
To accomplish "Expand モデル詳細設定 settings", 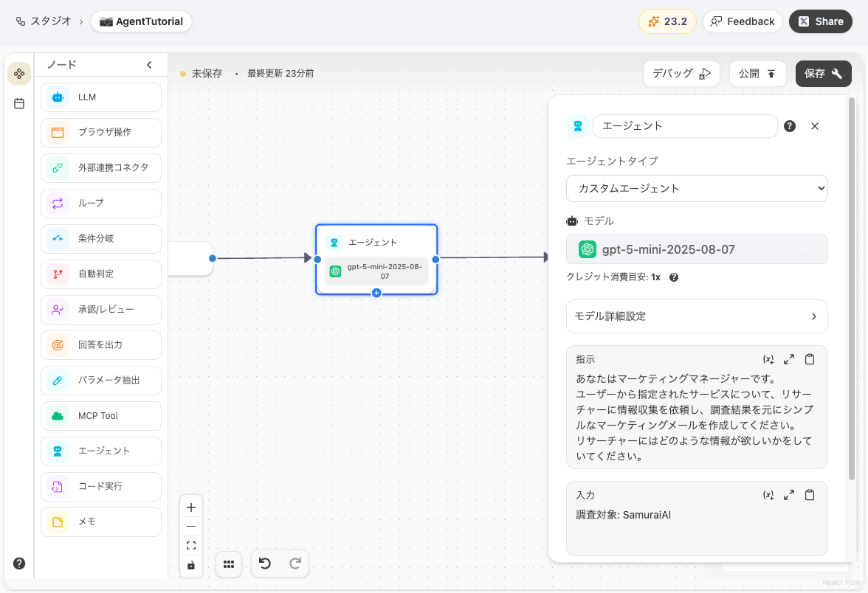I will [697, 316].
